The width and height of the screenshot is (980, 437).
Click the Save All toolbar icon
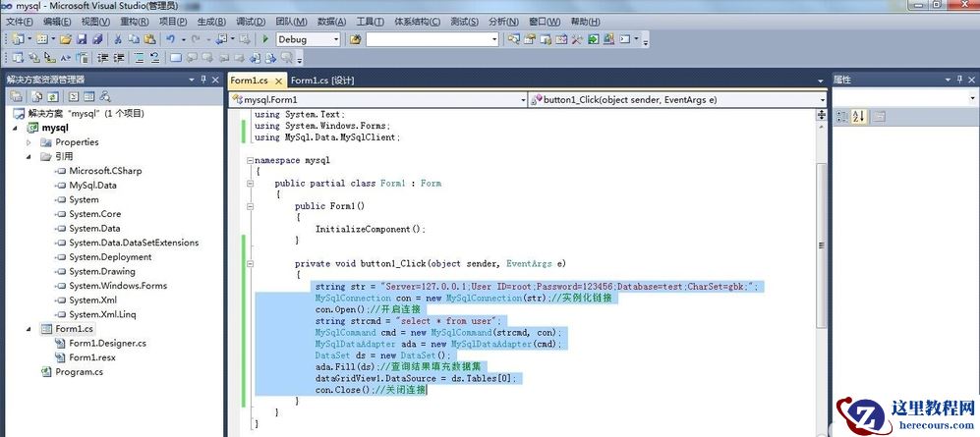click(x=97, y=39)
